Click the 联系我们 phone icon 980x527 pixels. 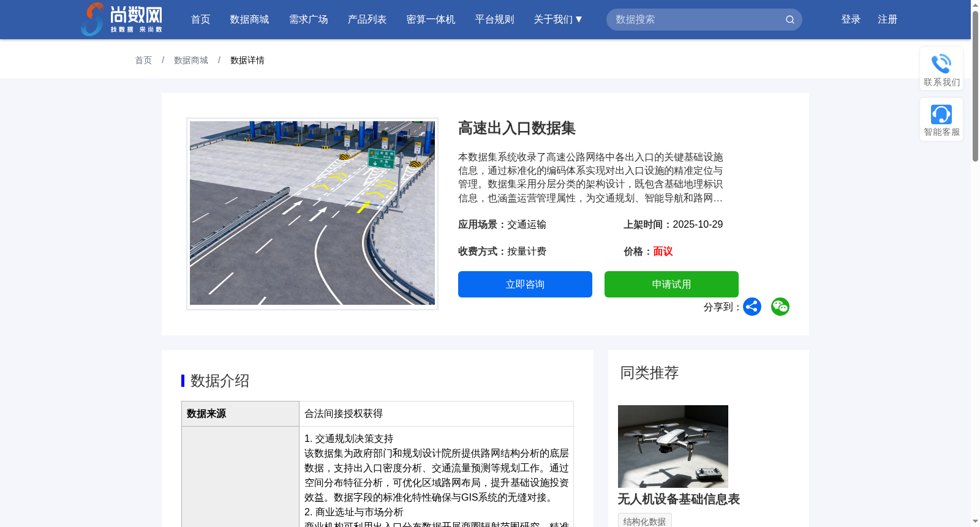[x=941, y=64]
